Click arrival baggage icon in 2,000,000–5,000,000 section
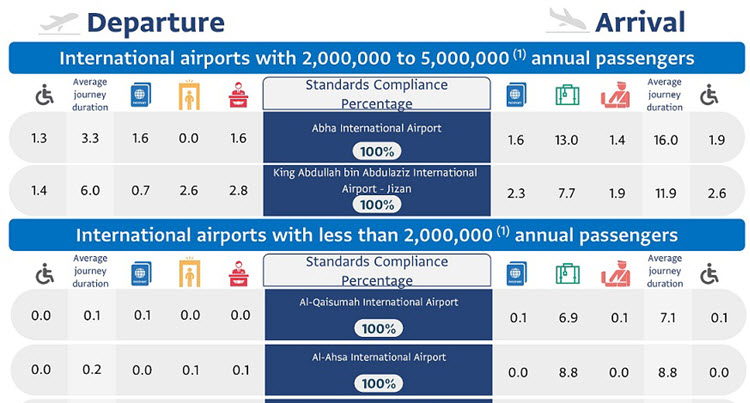This screenshot has height=403, width=750. [x=565, y=94]
